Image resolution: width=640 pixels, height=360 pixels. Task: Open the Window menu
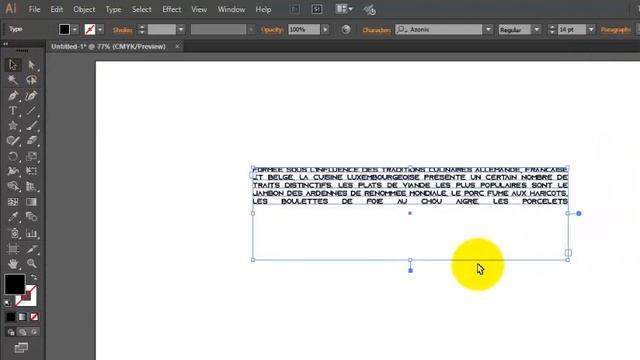coord(231,9)
